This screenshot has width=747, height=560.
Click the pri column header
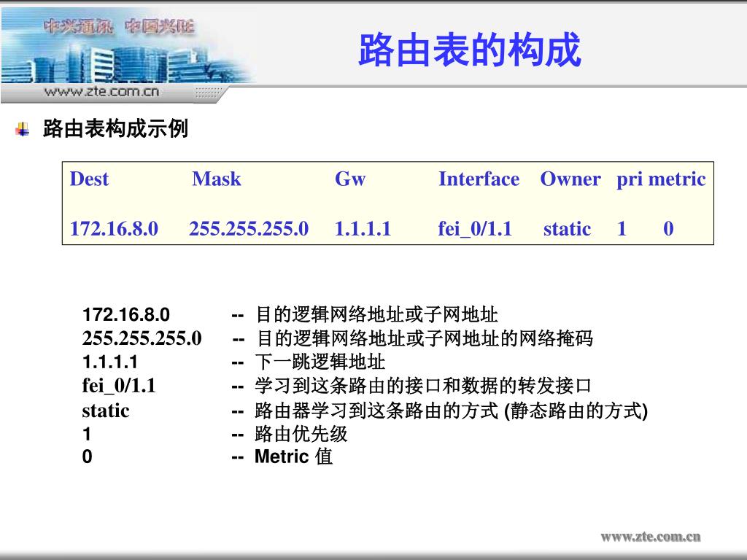click(630, 180)
